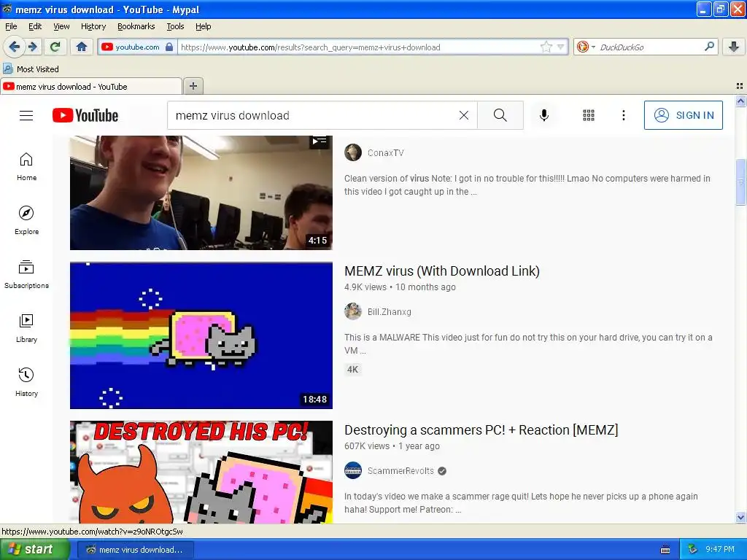Click the tray keyboard icon
Image resolution: width=747 pixels, height=560 pixels.
point(665,550)
